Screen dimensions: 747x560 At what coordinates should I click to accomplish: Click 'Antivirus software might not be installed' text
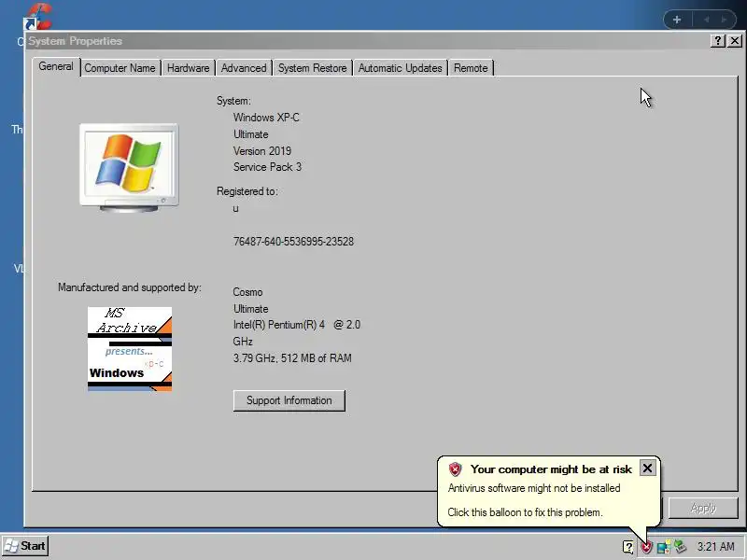(x=534, y=488)
